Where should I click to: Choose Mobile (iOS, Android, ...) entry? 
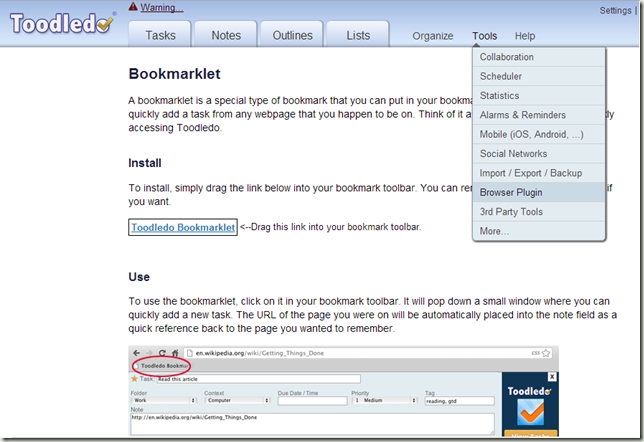(539, 134)
